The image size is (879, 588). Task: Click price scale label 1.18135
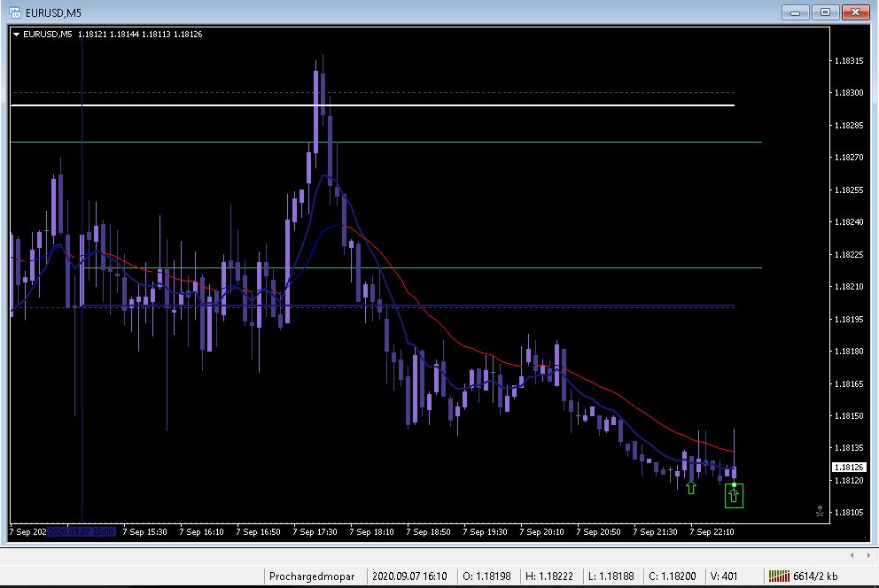point(849,447)
